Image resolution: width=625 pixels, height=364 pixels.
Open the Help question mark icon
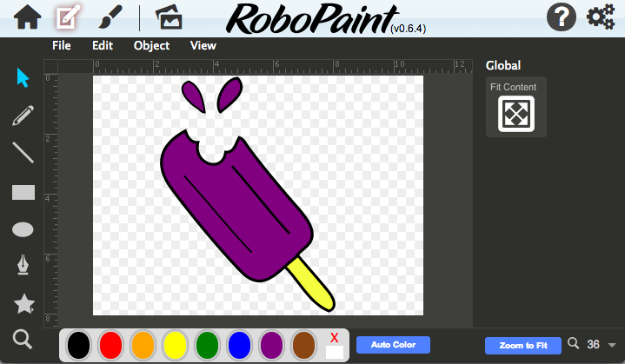click(x=561, y=17)
